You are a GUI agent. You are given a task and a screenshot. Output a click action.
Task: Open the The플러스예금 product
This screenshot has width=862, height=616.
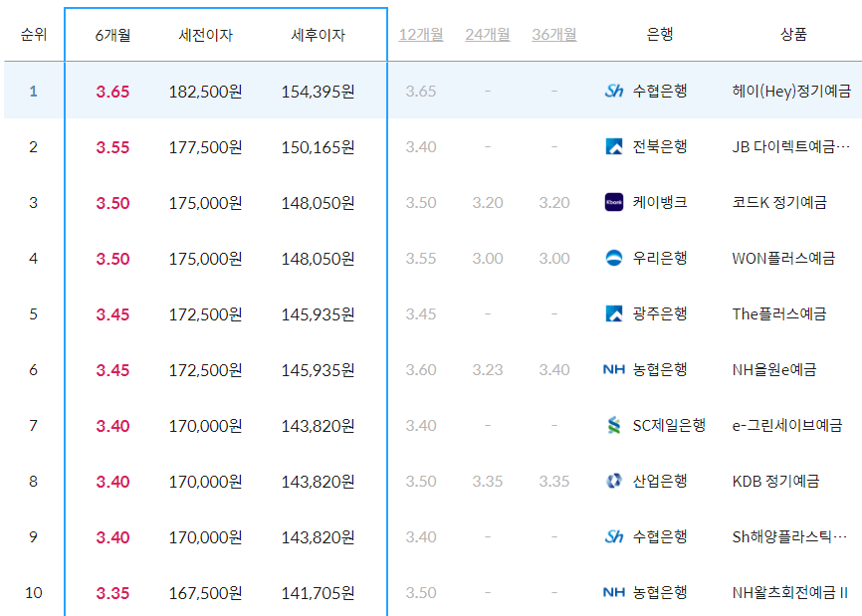point(779,313)
